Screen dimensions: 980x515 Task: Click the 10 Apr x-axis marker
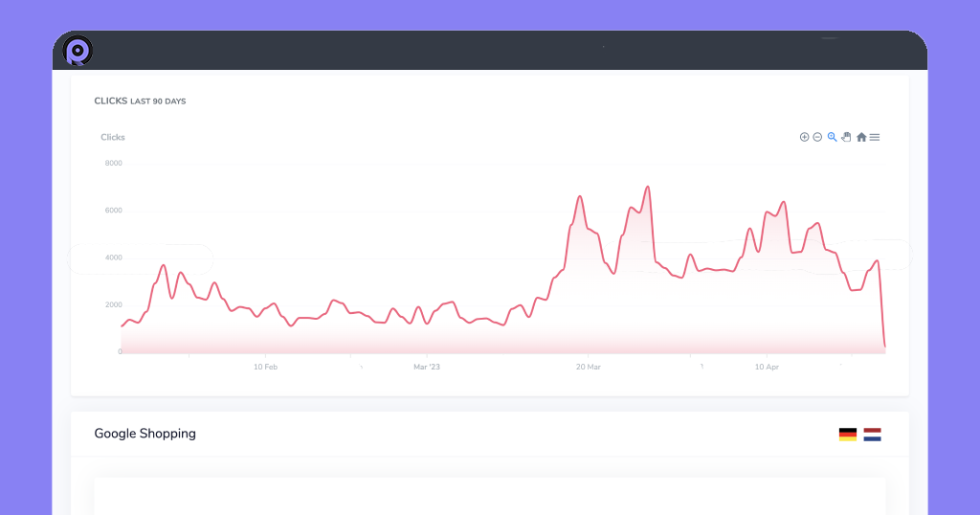[767, 367]
